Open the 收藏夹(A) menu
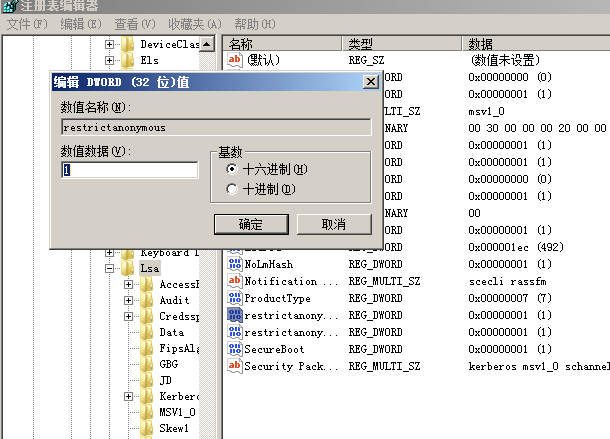610x439 pixels. pos(195,24)
